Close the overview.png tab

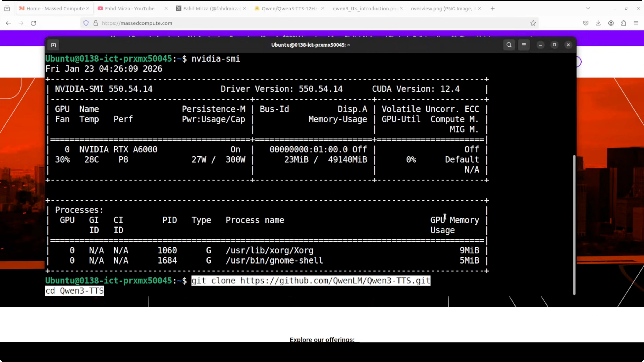pos(479,9)
